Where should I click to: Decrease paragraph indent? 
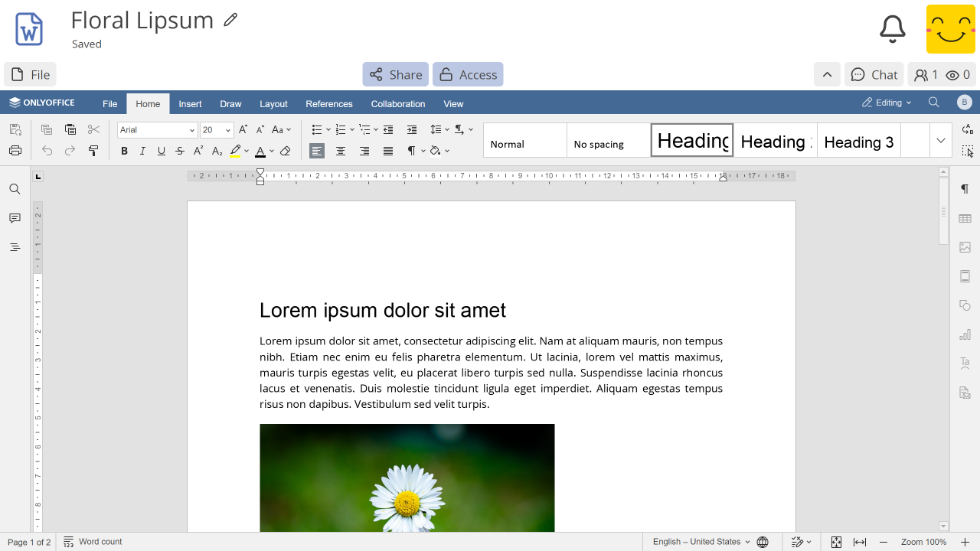click(x=388, y=129)
